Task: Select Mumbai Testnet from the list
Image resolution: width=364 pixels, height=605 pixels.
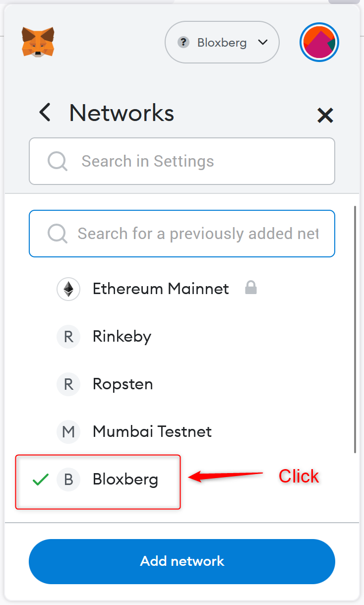Action: pyautogui.click(x=152, y=432)
